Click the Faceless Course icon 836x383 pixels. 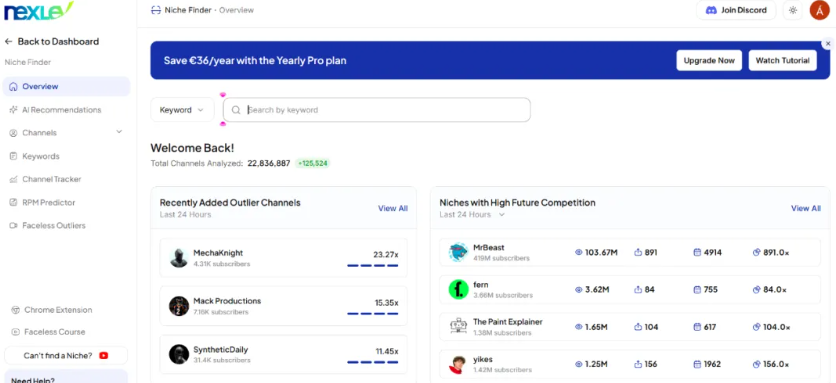(x=15, y=332)
